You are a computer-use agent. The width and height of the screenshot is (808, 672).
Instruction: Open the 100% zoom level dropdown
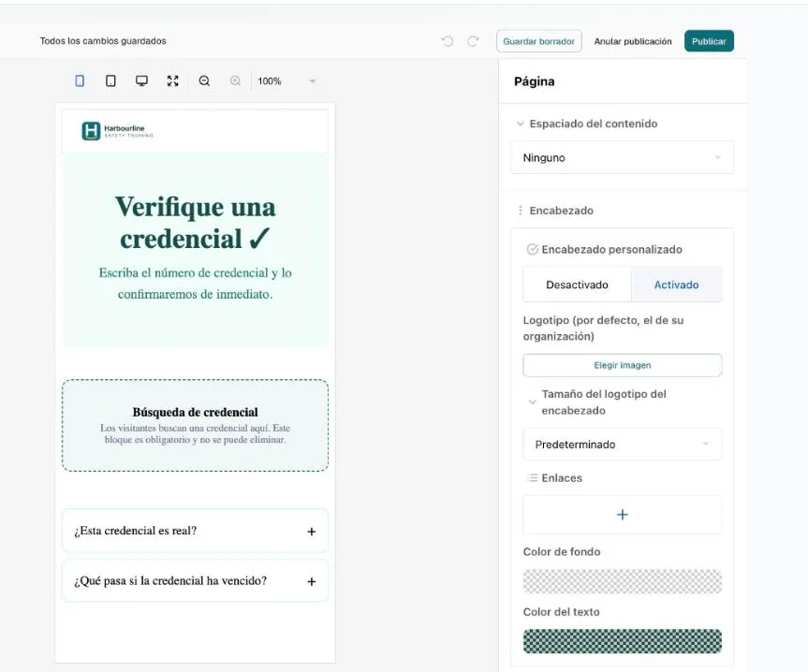[286, 80]
